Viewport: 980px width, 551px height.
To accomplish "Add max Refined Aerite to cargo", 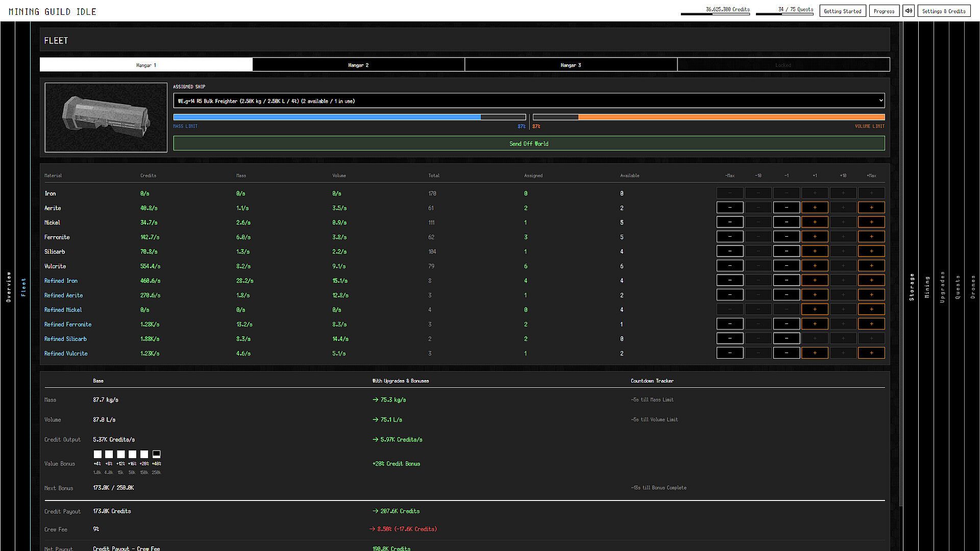I will coord(871,295).
